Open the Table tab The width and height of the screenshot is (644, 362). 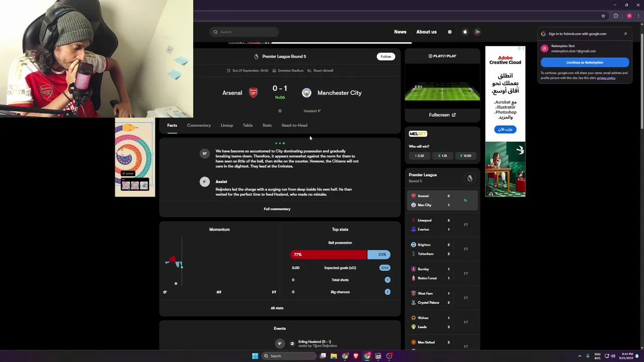pyautogui.click(x=248, y=125)
